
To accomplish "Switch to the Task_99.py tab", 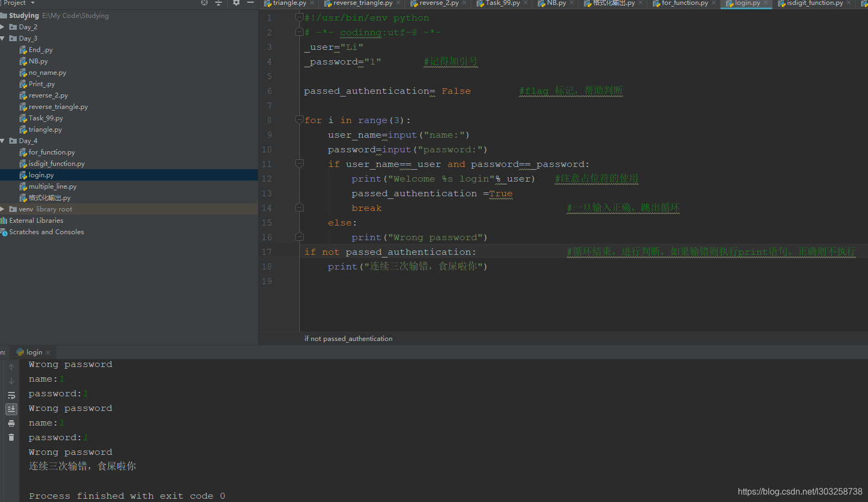I will [x=503, y=3].
